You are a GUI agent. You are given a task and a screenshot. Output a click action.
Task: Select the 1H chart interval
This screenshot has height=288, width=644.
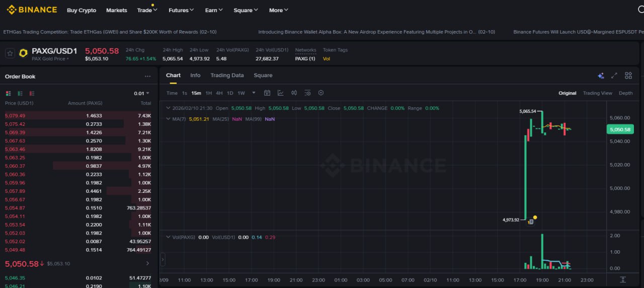click(208, 93)
